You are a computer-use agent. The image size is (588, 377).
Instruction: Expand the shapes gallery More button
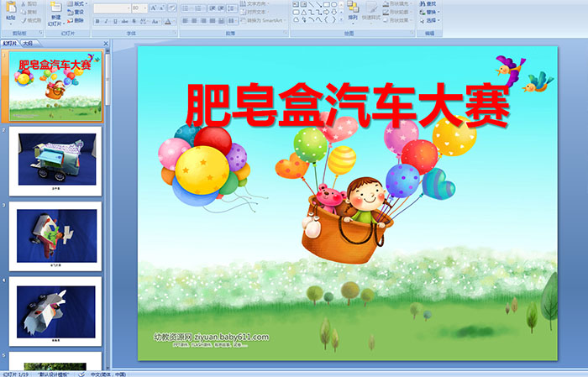click(341, 19)
